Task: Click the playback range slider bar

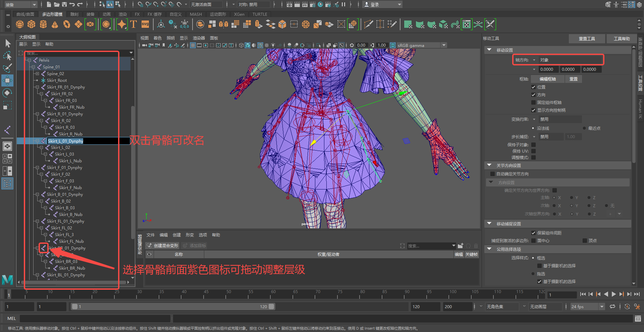Action: tap(173, 307)
